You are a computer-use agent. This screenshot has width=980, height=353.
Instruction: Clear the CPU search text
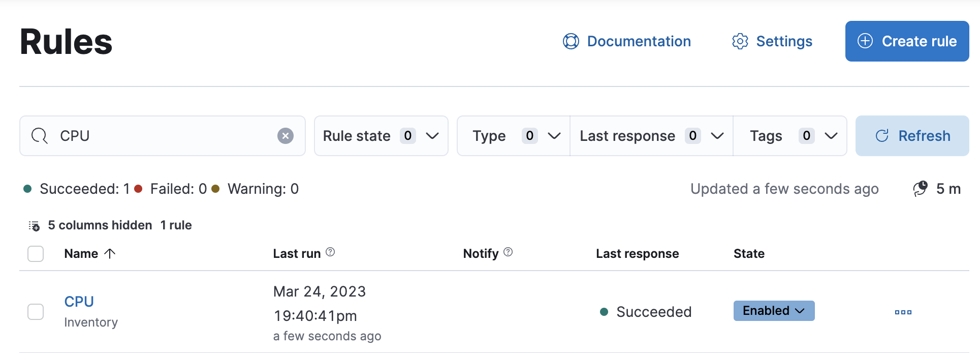[286, 136]
